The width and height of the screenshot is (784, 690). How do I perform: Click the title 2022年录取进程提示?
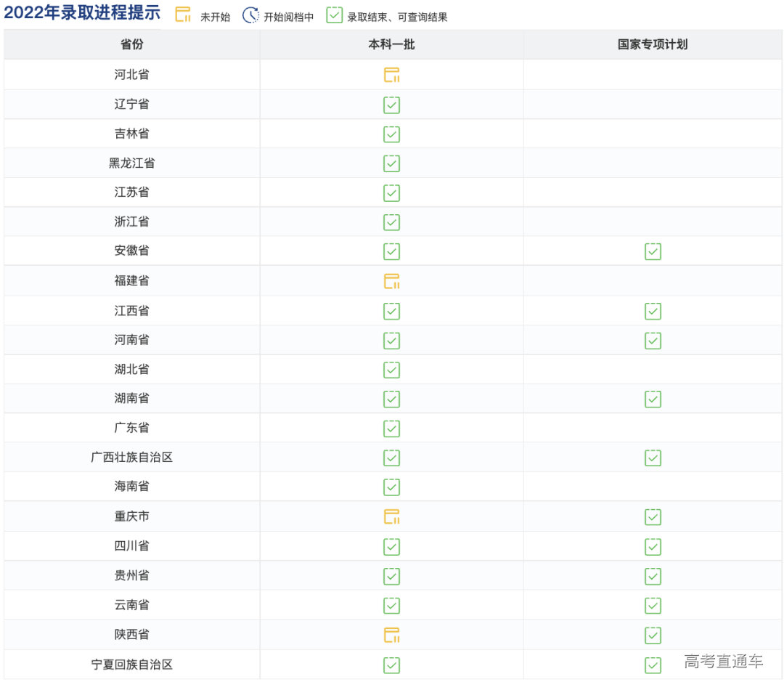pyautogui.click(x=82, y=14)
